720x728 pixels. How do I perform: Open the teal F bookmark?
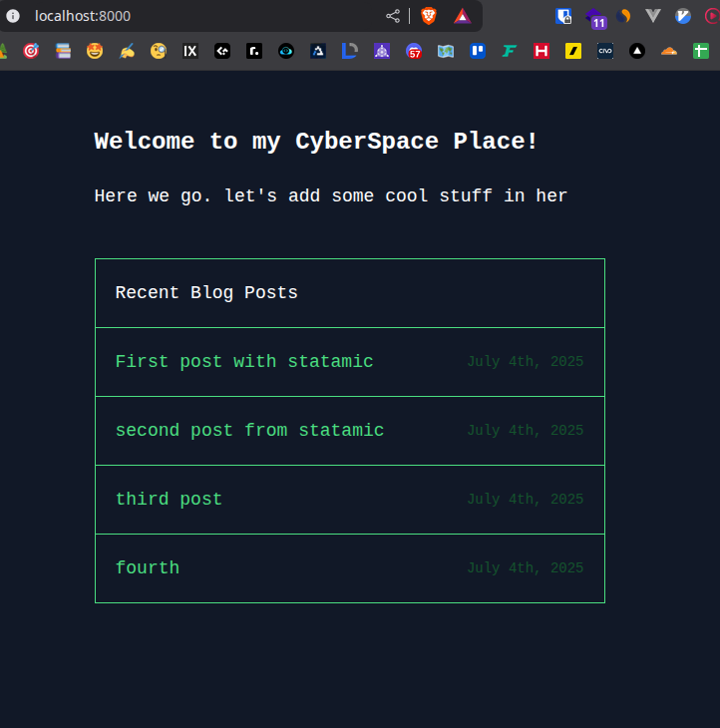510,51
